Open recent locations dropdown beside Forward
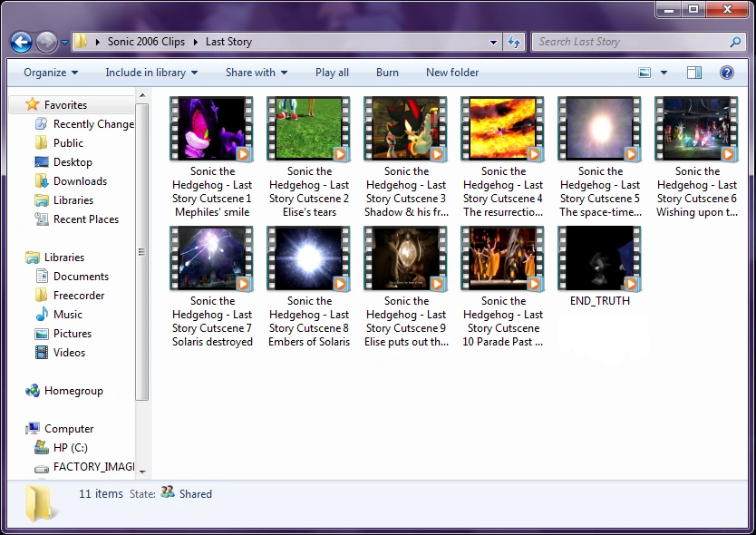756x535 pixels. tap(64, 43)
